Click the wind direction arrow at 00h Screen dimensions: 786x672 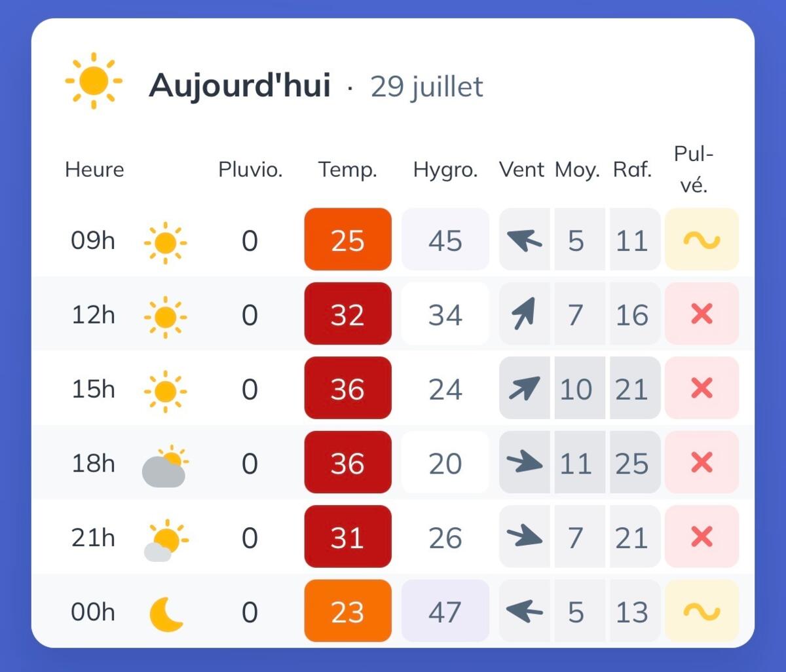(525, 612)
